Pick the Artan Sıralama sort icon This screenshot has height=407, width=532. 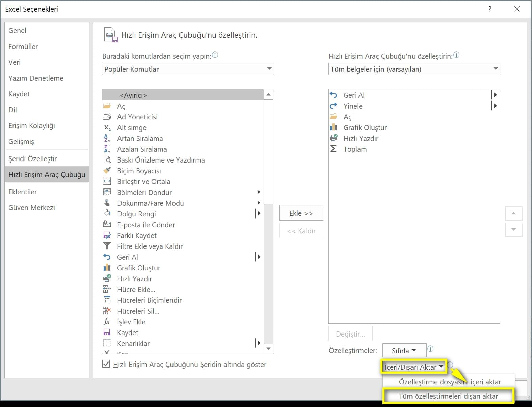(107, 138)
